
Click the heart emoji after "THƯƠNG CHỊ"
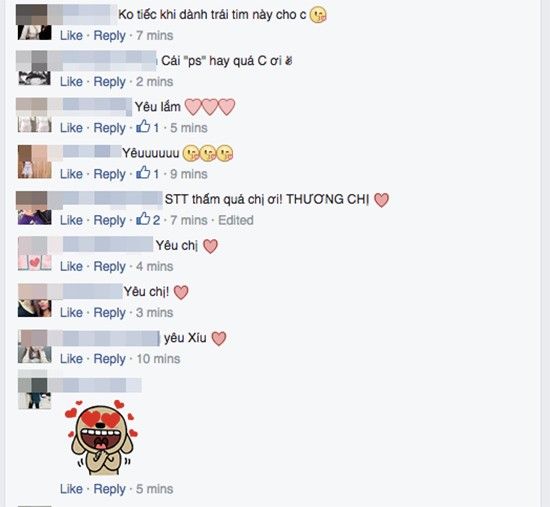382,200
